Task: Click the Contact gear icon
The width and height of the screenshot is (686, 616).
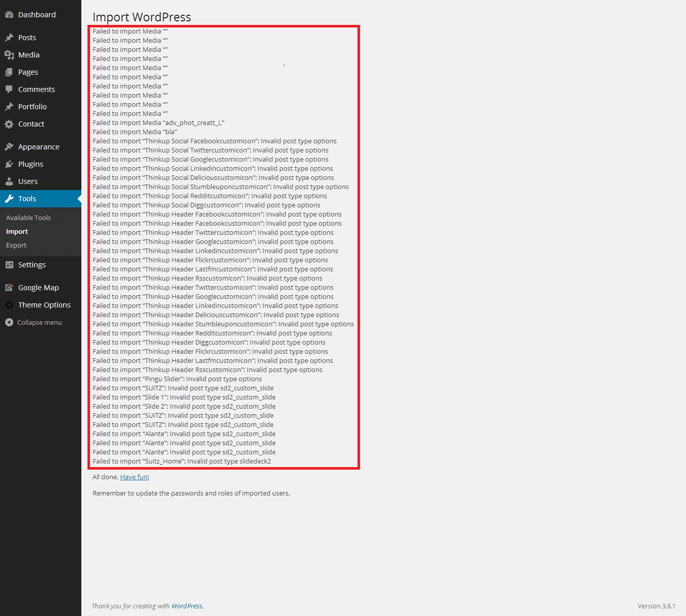Action: 9,124
